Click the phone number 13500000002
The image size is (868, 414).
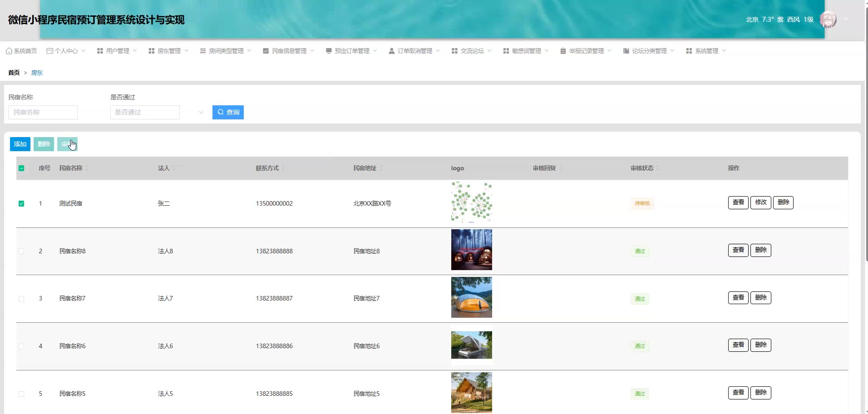274,203
